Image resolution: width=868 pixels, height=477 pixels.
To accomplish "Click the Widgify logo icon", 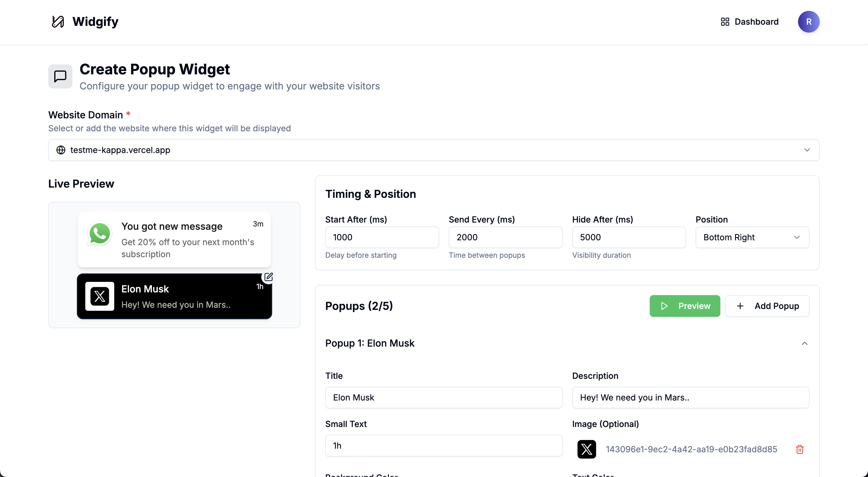I will [58, 22].
